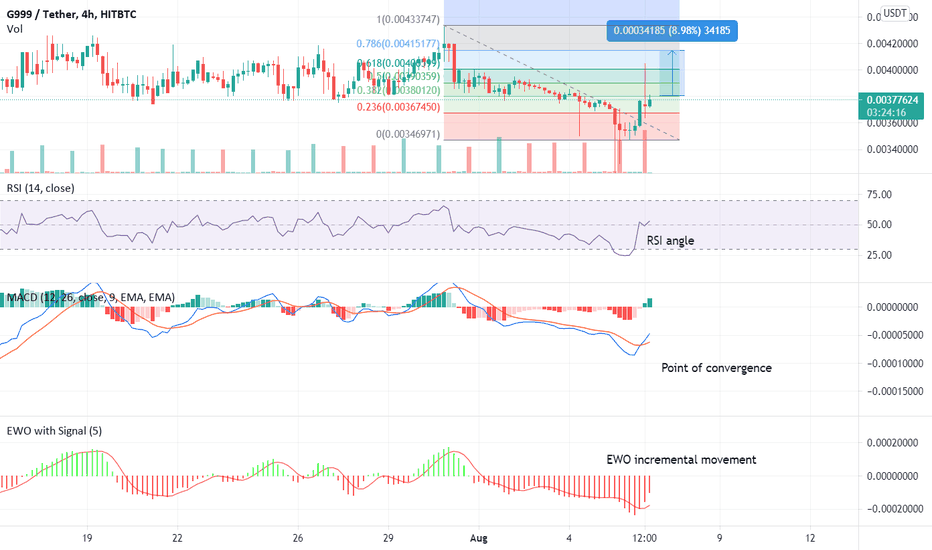Select the 'RSI angle' annotation text
The width and height of the screenshot is (932, 550).
click(670, 241)
